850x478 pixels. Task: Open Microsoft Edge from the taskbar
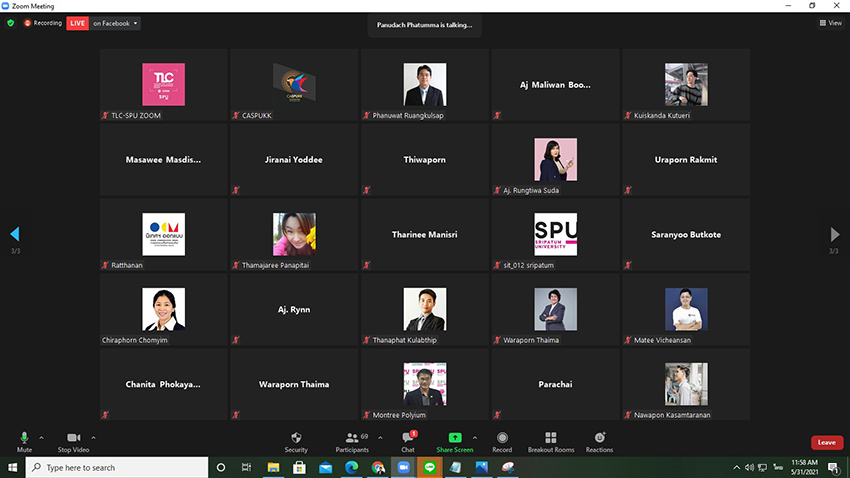pos(351,467)
